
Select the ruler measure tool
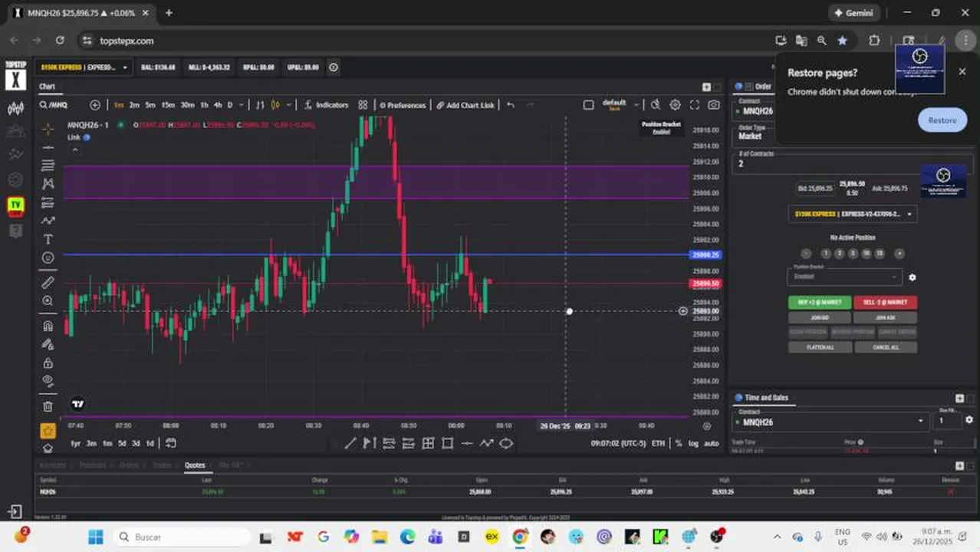click(x=48, y=283)
